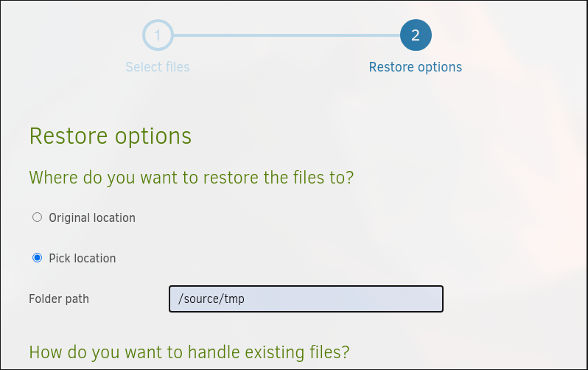Click the "Pick location" text label
Image resolution: width=588 pixels, height=370 pixels.
click(83, 258)
